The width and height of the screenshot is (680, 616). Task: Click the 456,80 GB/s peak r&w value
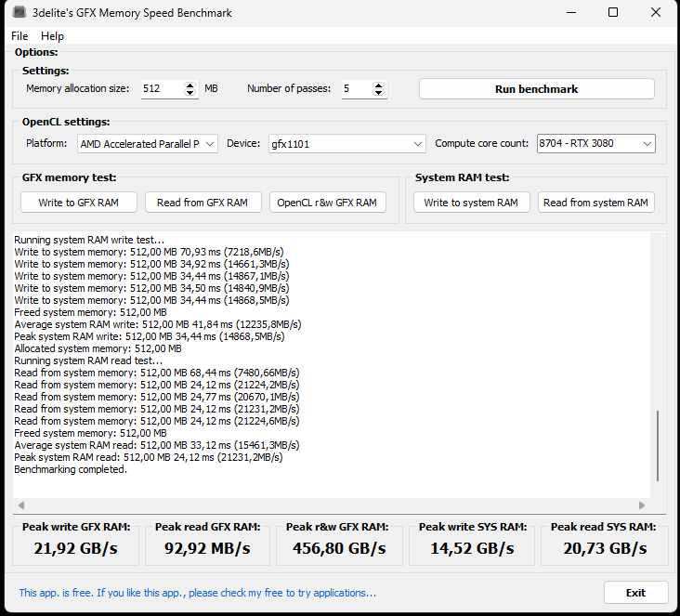[339, 548]
